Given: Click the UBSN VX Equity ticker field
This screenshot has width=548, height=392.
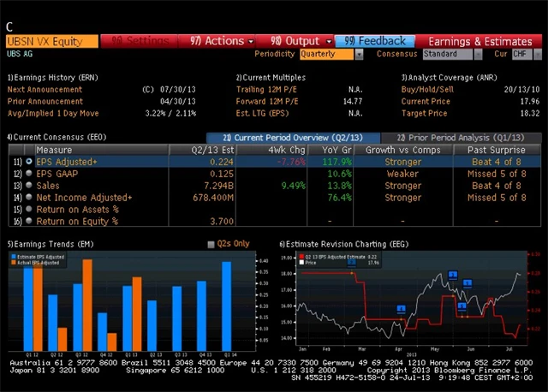Looking at the screenshot, I should click(51, 40).
